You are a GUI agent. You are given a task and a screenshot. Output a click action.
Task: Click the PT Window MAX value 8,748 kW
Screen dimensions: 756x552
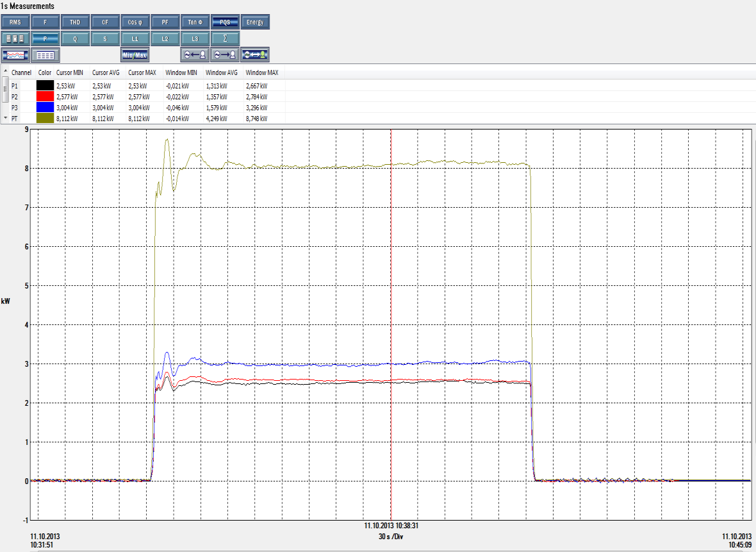pos(257,118)
